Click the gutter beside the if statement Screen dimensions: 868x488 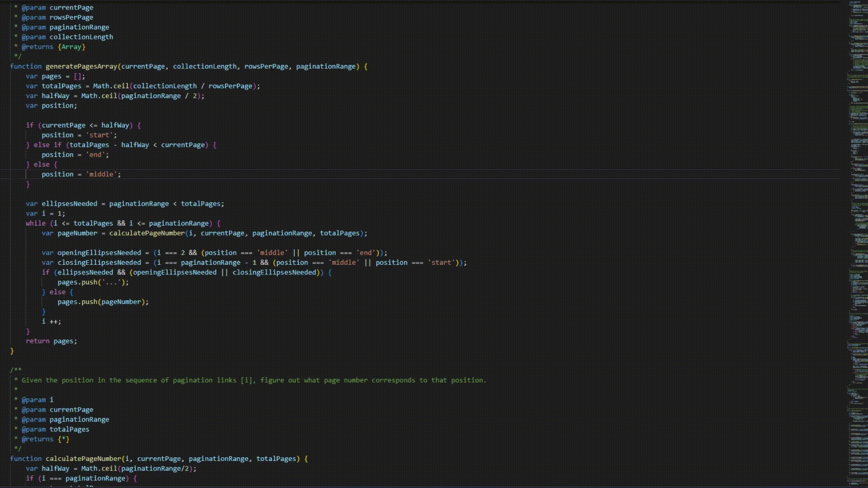(x=5, y=125)
